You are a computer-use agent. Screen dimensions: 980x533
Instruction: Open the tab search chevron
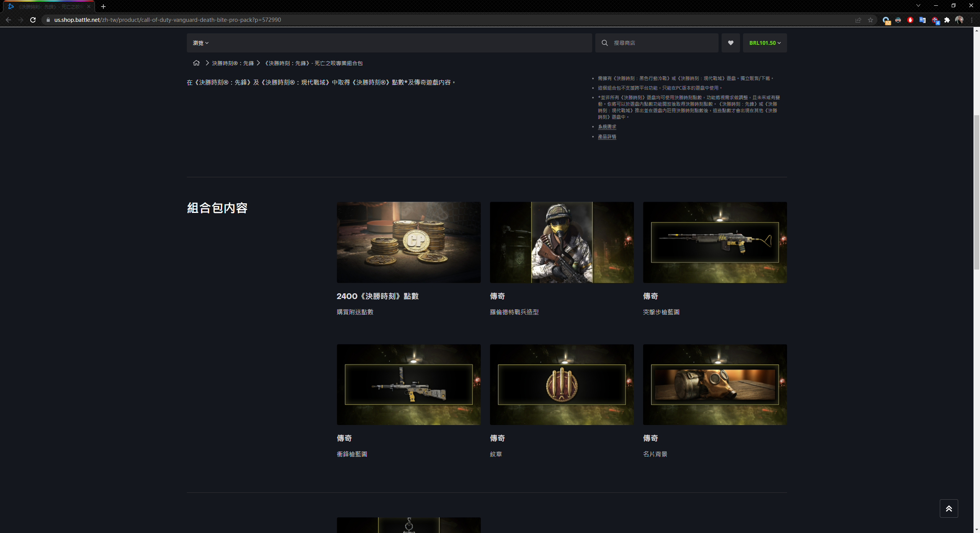pos(918,5)
